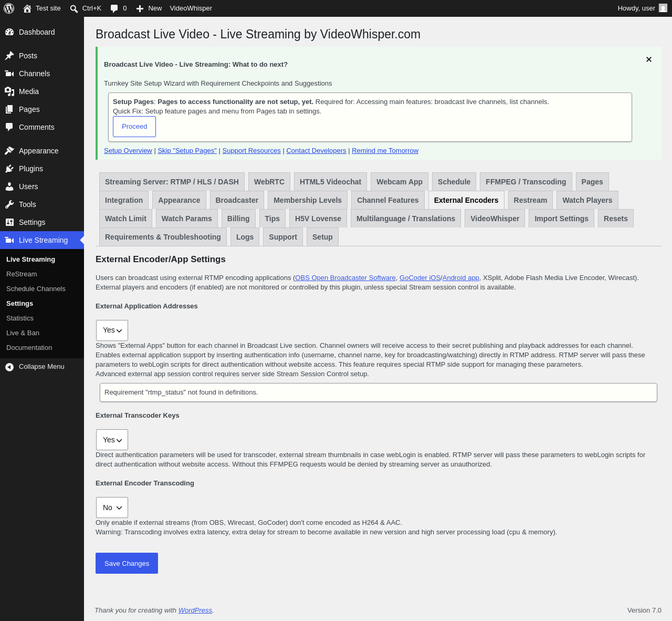Click Remind me Tomorrow link
The image size is (672, 621).
point(385,151)
